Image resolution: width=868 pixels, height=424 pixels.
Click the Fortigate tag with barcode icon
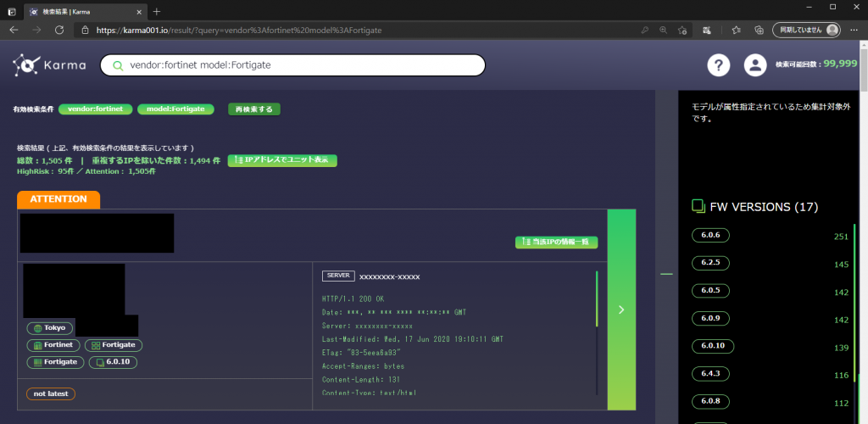coord(55,362)
